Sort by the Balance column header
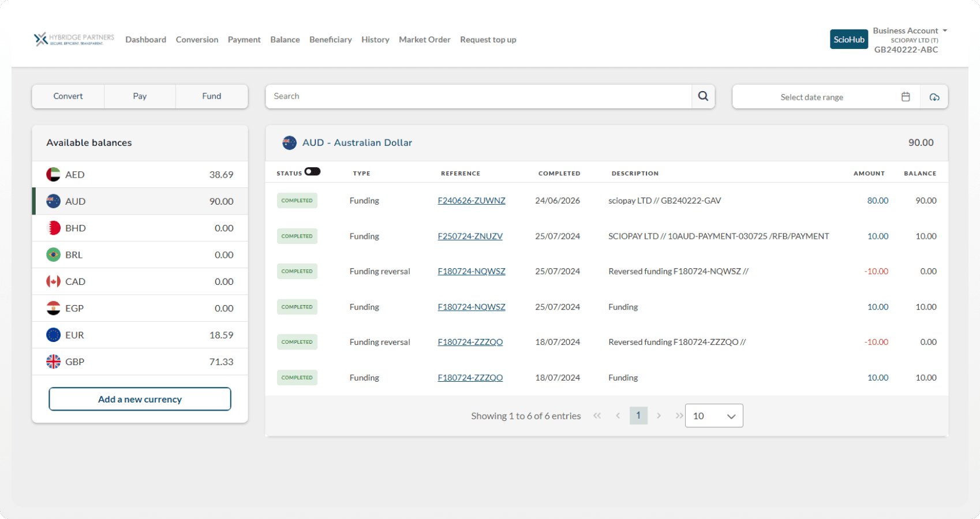Screen dimensions: 980x519 tap(920, 173)
